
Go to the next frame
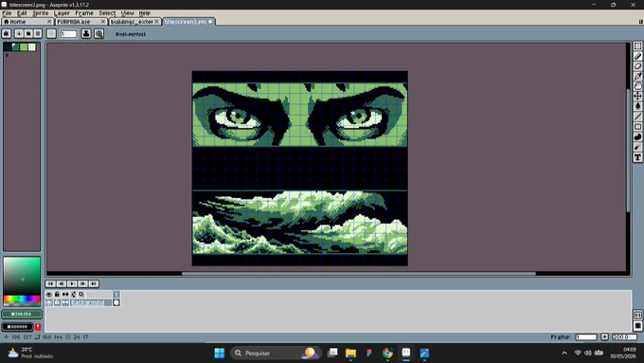pyautogui.click(x=83, y=283)
